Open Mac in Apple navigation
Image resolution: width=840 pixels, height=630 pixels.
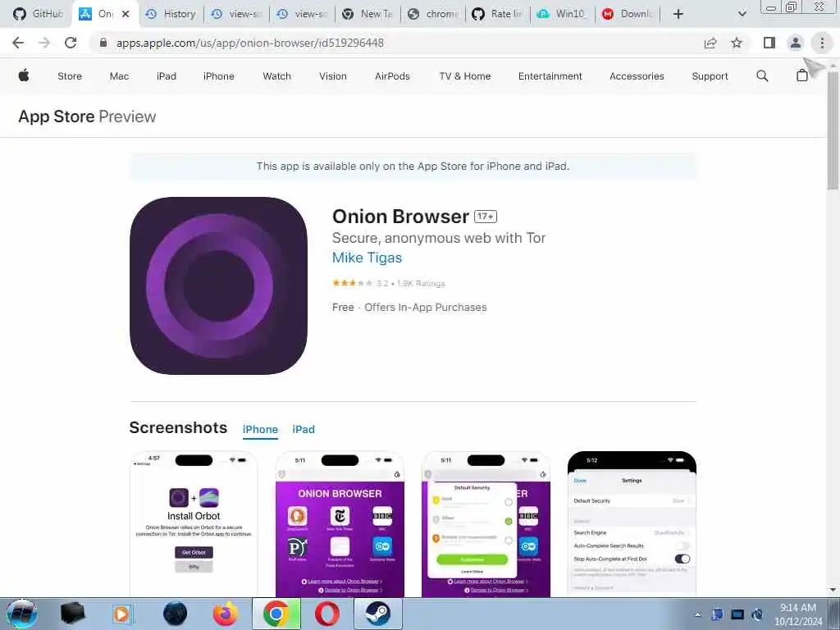[x=119, y=76]
